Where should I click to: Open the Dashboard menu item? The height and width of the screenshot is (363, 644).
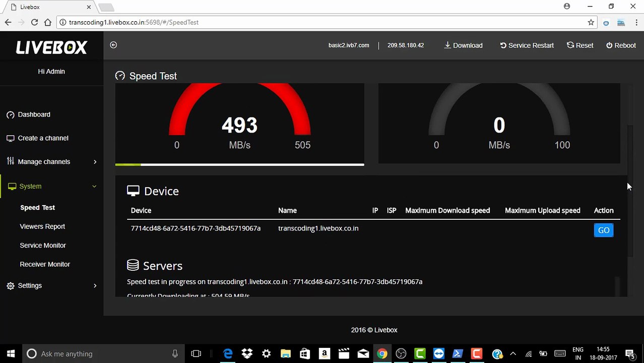pyautogui.click(x=34, y=114)
